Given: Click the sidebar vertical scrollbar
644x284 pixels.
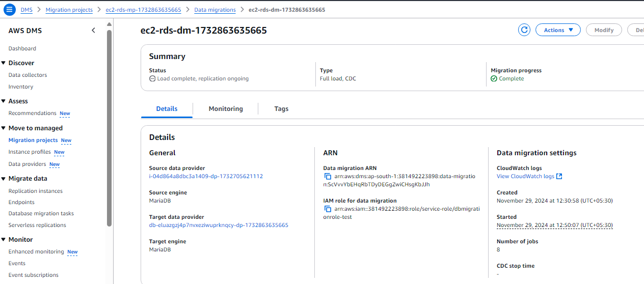Looking at the screenshot, I should [x=109, y=127].
